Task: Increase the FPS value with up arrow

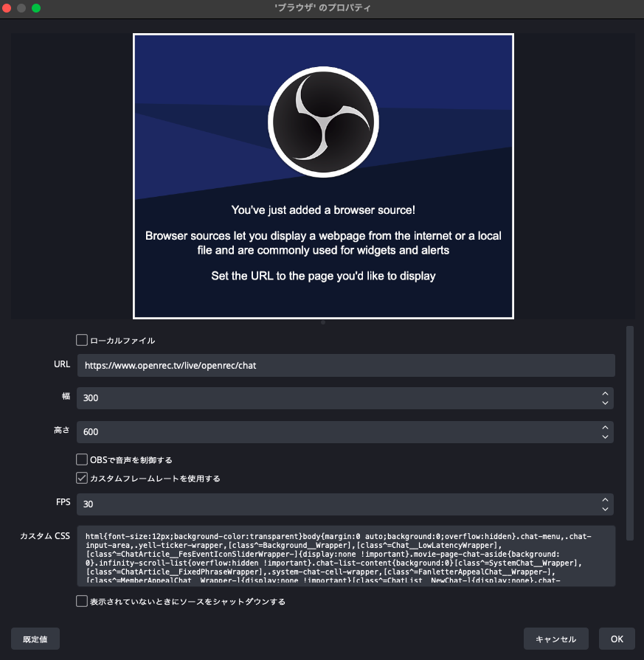Action: click(x=605, y=500)
